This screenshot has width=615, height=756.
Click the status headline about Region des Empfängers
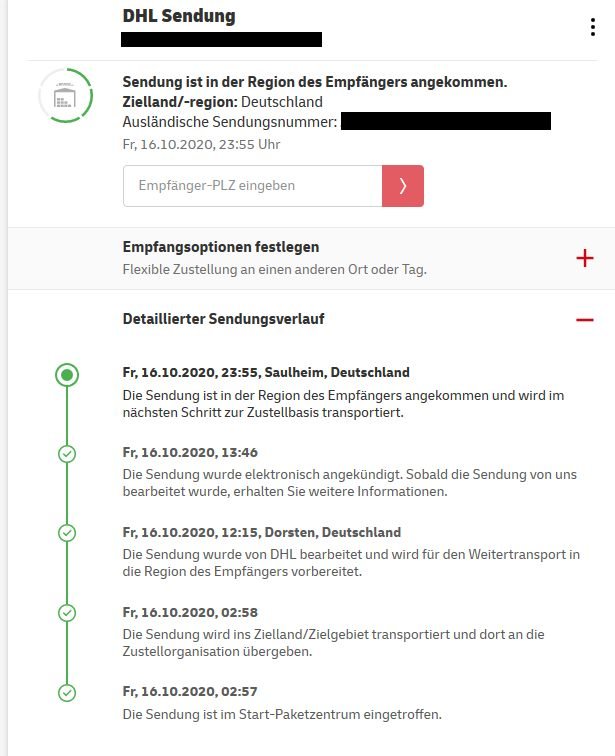315,82
